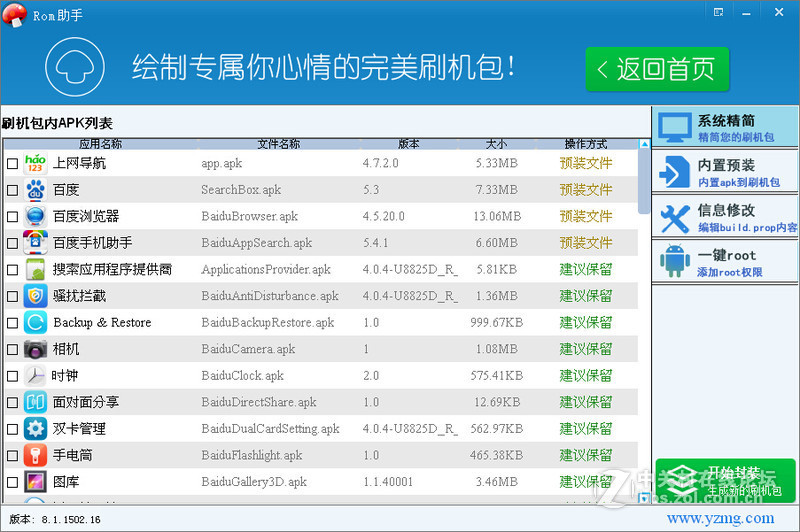The image size is (800, 532).
Task: Check the 时钟 checkbox
Action: coord(12,376)
